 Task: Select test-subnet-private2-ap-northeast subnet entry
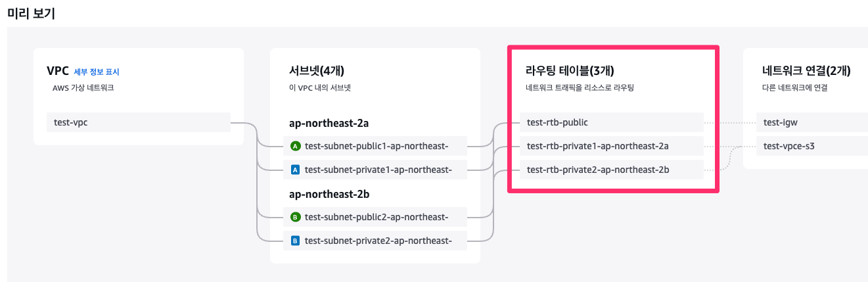click(375, 241)
